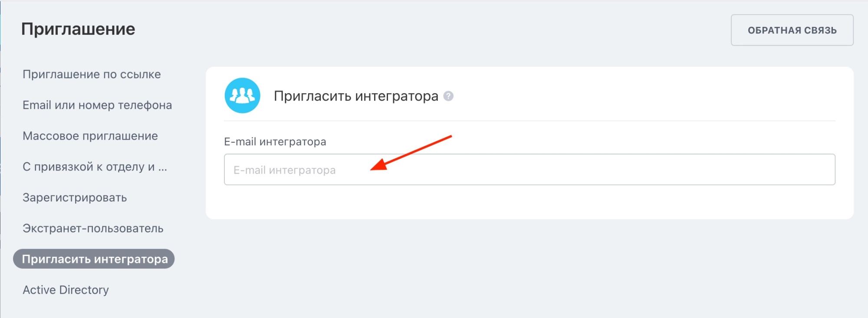Click empty white card area below email field
The width and height of the screenshot is (868, 318).
[529, 202]
